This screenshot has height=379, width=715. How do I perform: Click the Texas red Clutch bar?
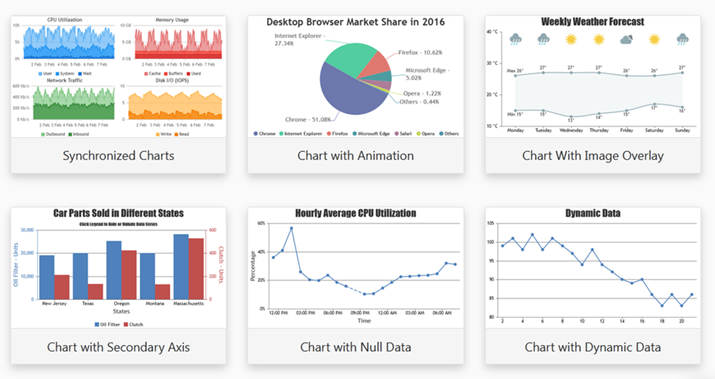coord(96,291)
